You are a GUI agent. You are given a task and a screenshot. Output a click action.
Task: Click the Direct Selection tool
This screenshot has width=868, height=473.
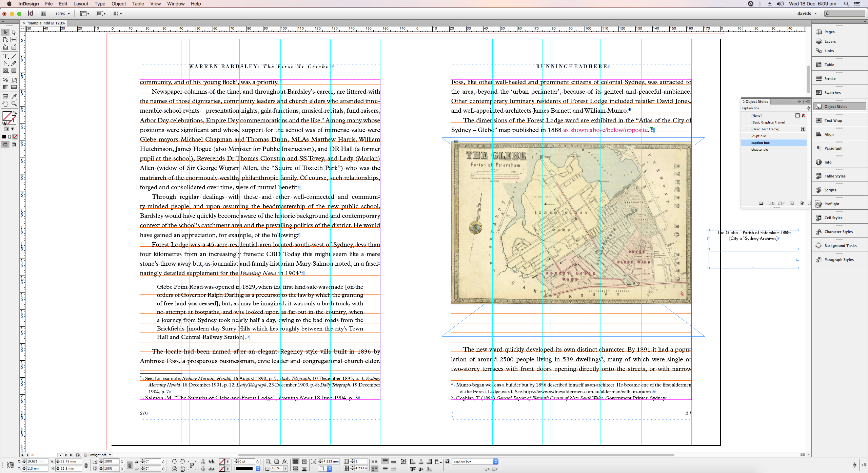pyautogui.click(x=14, y=33)
